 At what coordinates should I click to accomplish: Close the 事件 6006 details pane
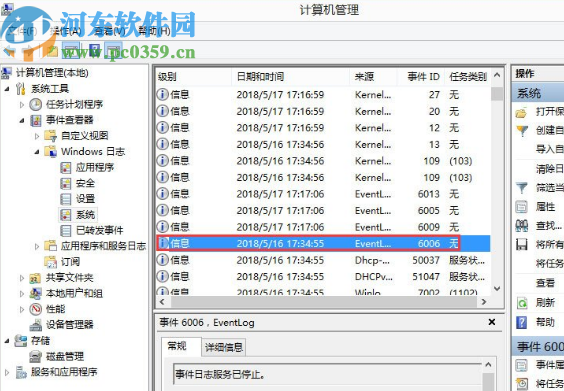(x=492, y=322)
